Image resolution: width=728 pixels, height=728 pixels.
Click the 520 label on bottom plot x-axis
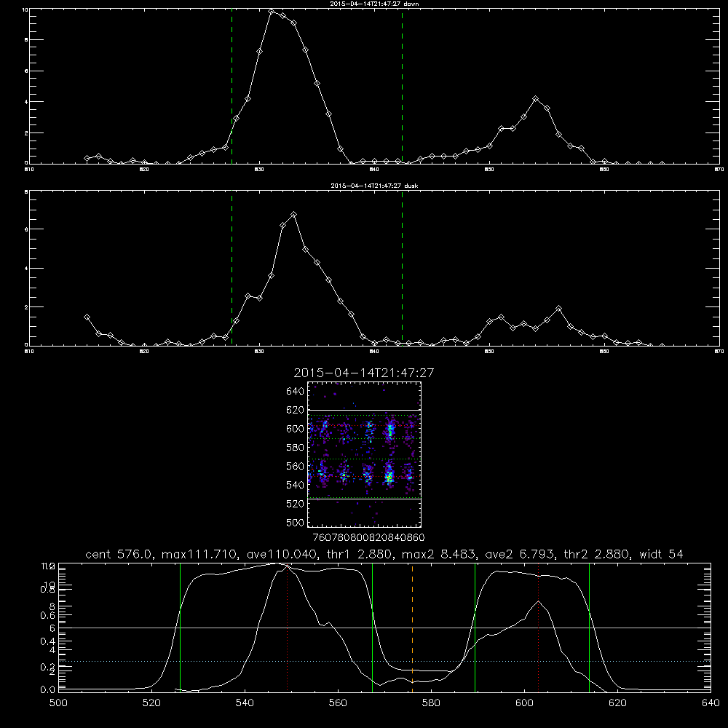click(151, 703)
